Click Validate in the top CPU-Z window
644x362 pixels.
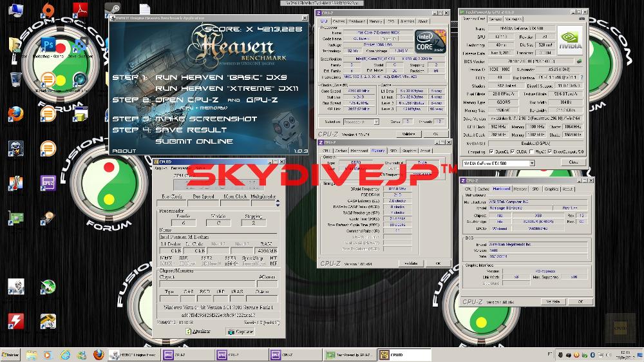[x=408, y=134]
